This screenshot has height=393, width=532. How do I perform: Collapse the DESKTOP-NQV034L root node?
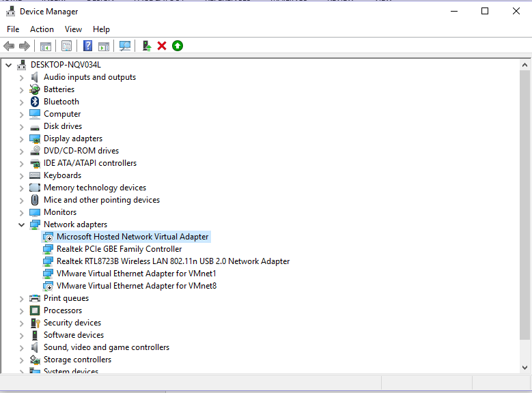point(9,65)
